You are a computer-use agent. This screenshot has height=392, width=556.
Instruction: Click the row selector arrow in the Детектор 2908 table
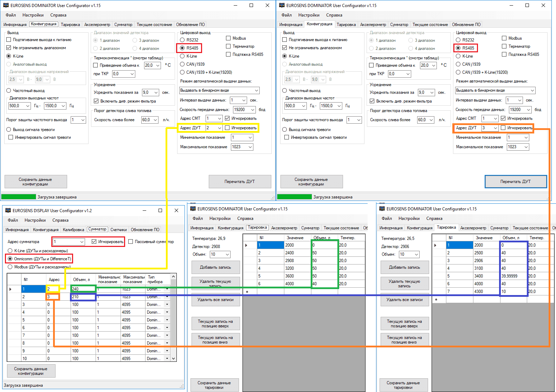click(x=246, y=245)
